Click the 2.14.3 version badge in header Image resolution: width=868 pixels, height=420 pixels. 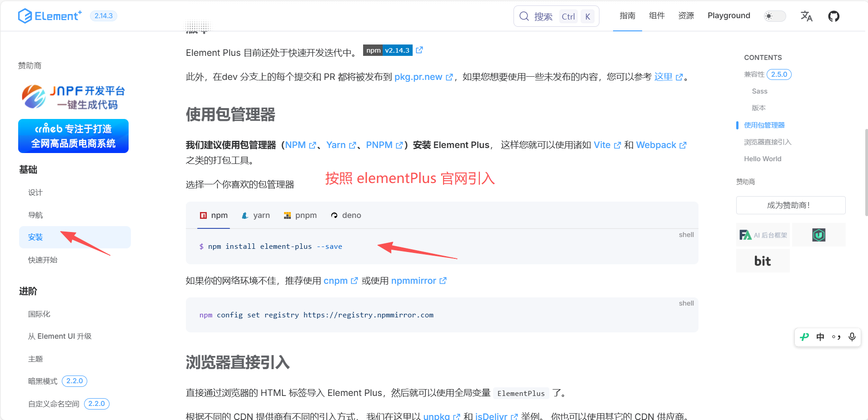[x=104, y=16]
